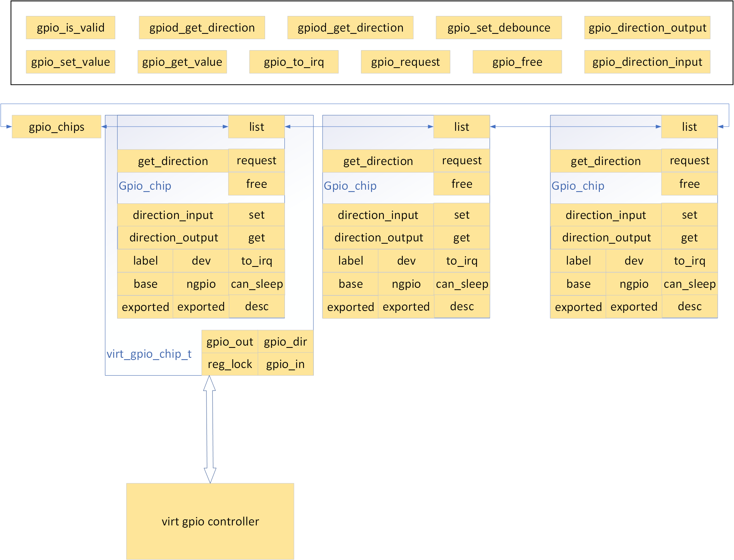Click the gpio_is_valid box

(x=70, y=28)
